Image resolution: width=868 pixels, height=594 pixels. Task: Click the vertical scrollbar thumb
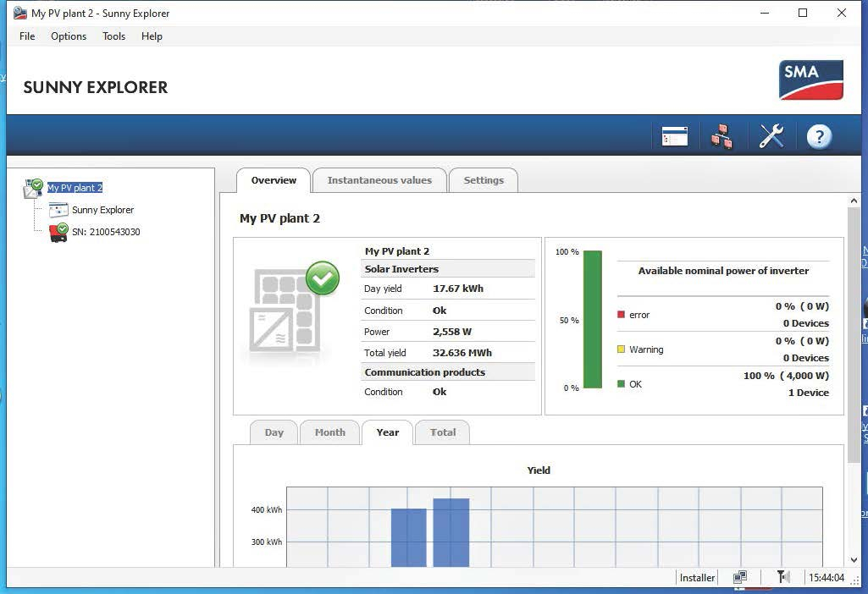click(854, 336)
